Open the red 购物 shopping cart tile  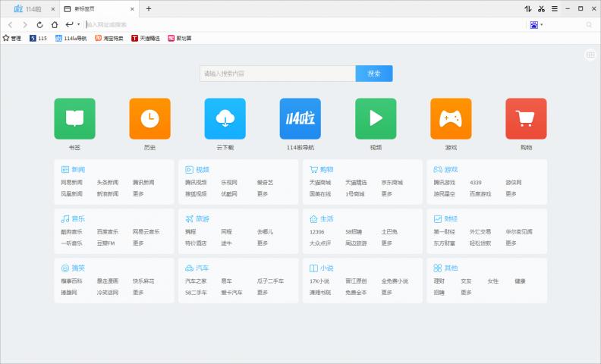coord(526,119)
